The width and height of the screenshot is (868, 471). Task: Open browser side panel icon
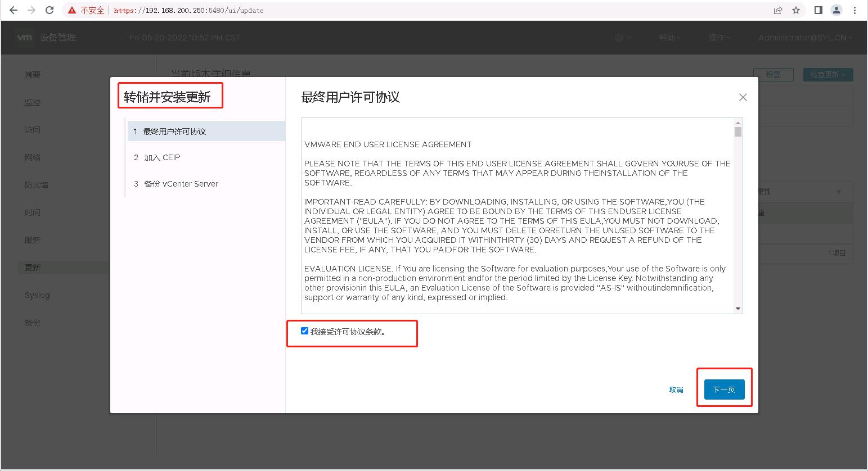[x=818, y=10]
